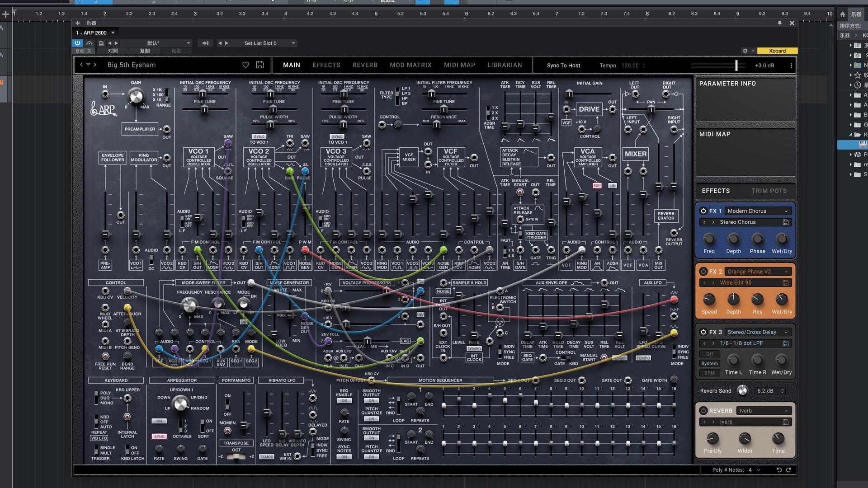This screenshot has width=868, height=488.
Task: Open the home icon in browser panel
Action: point(842,14)
